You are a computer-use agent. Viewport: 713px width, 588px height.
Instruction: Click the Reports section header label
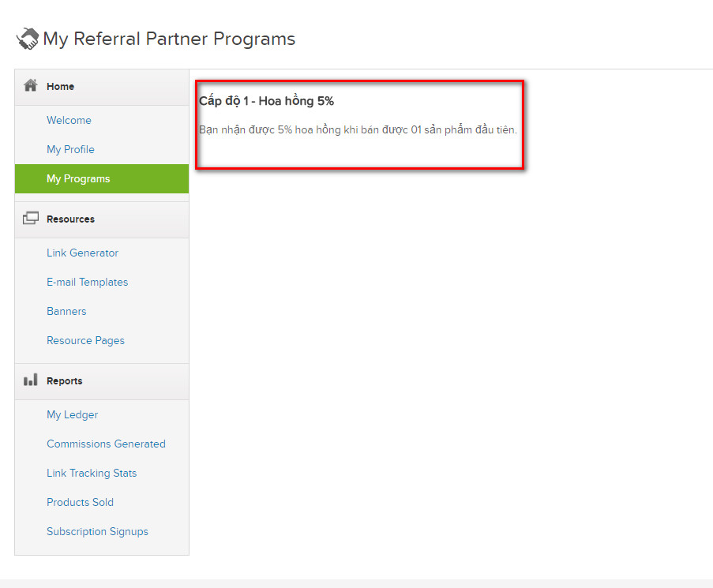click(64, 380)
